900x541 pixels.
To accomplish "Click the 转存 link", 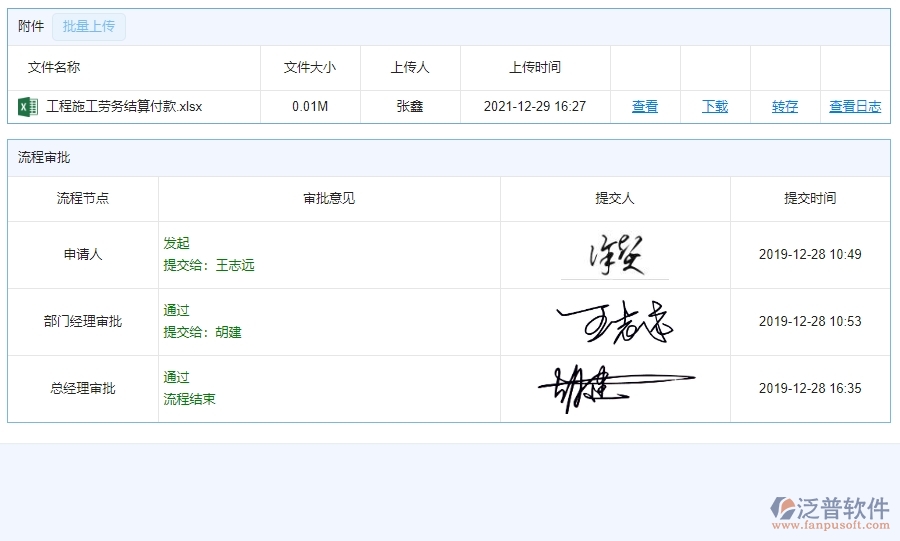I will (785, 107).
